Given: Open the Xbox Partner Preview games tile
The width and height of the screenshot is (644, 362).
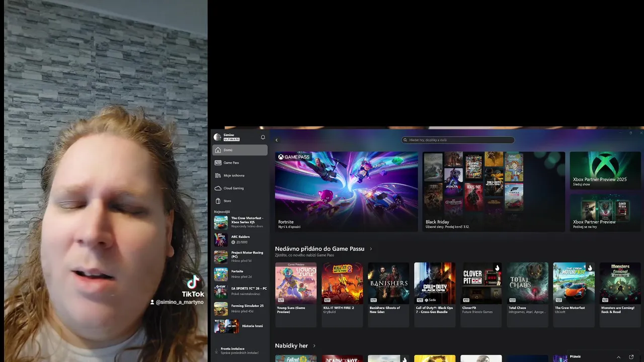Looking at the screenshot, I should (605, 212).
